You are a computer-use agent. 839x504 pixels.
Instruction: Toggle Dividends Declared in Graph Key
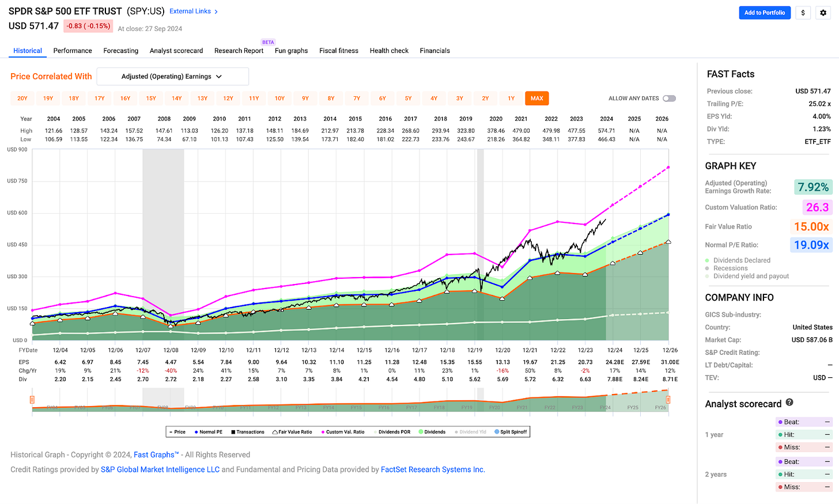coord(738,260)
